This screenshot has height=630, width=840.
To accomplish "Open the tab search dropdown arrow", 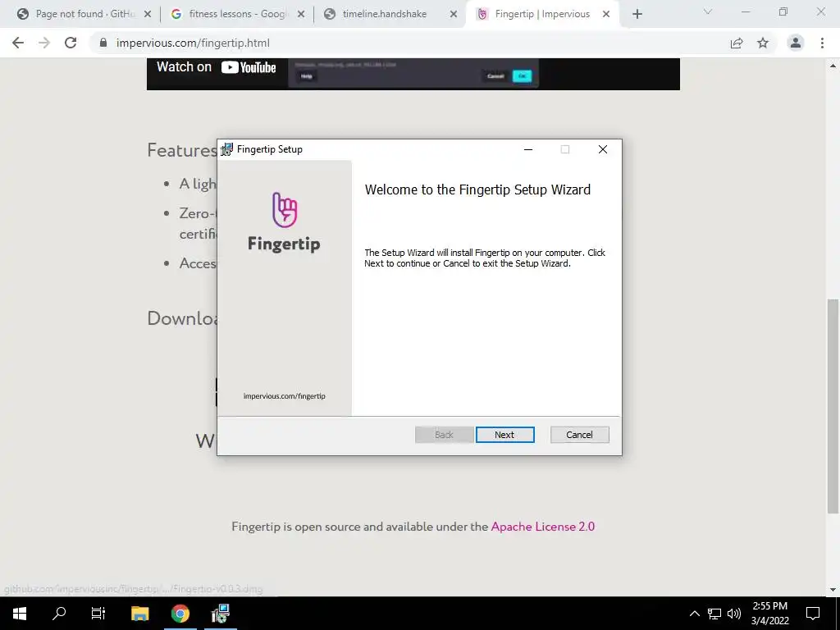I will (708, 11).
